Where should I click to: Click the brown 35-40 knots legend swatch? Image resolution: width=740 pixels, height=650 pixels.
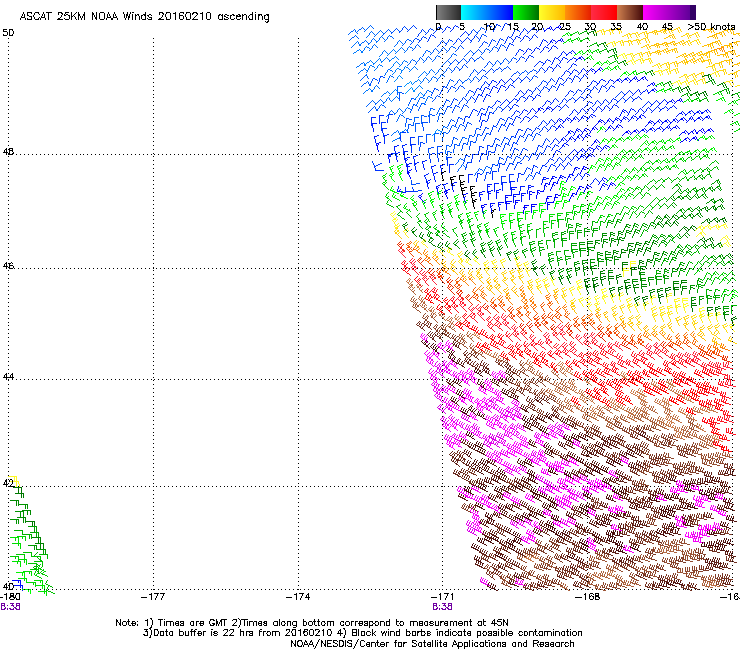pos(630,12)
